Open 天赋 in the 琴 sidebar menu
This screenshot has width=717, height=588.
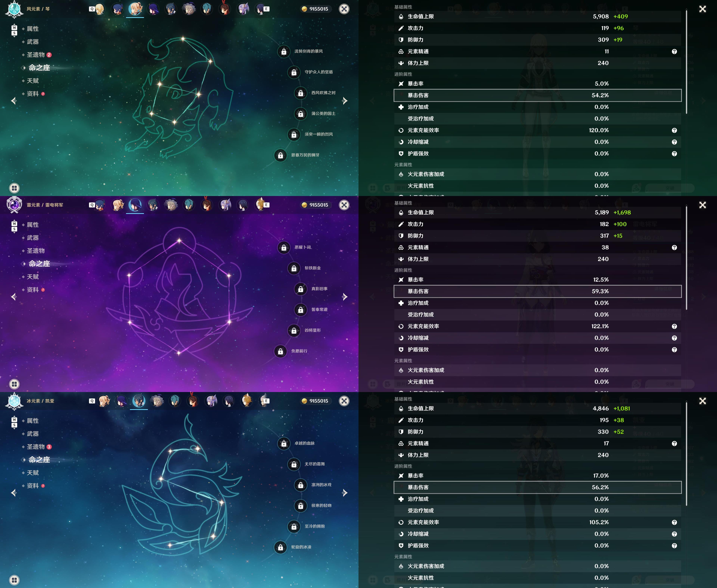click(32, 81)
